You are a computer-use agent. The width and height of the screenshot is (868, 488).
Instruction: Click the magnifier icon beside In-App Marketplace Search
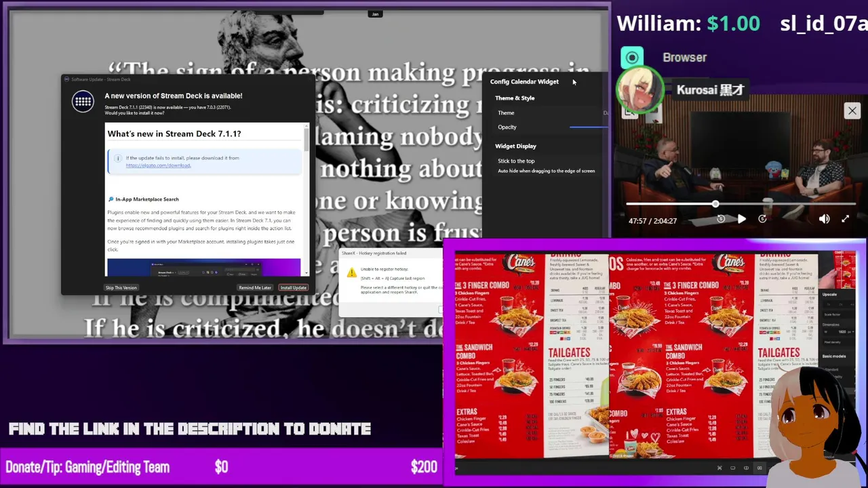(111, 199)
